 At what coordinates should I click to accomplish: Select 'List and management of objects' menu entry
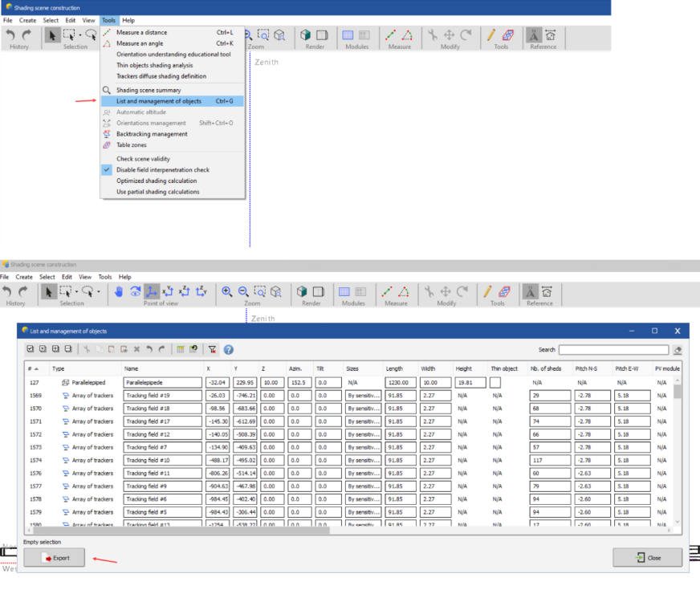(158, 101)
